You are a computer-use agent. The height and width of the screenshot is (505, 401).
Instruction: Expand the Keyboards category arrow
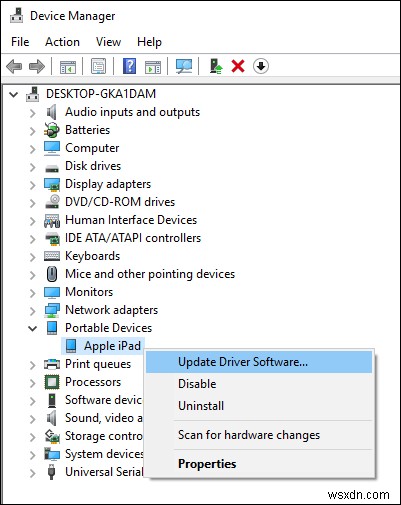click(x=32, y=257)
